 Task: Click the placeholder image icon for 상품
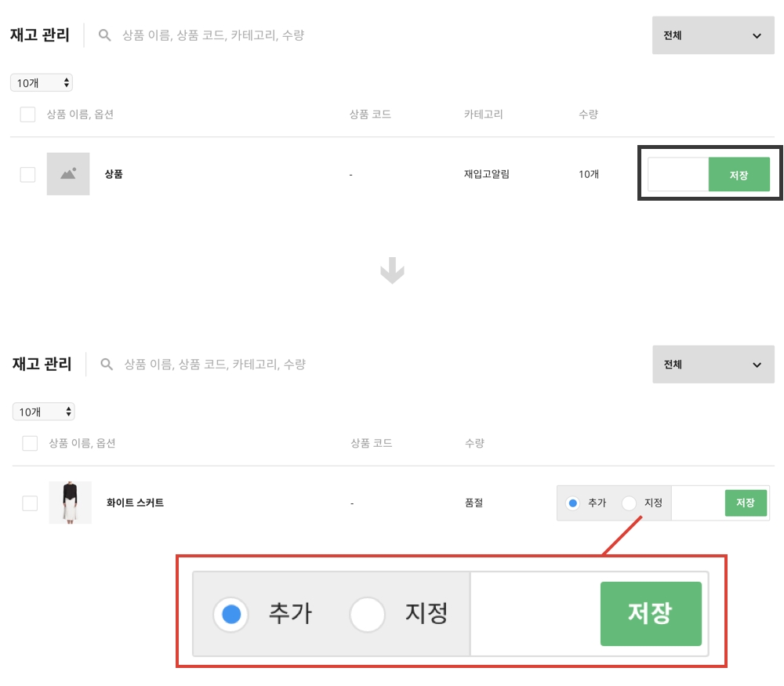tap(68, 174)
